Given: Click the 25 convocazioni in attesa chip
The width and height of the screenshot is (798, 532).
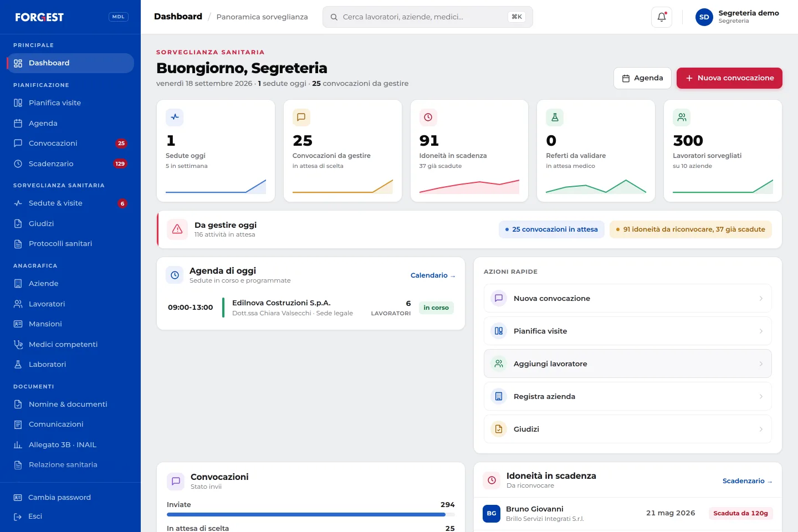Looking at the screenshot, I should point(551,229).
